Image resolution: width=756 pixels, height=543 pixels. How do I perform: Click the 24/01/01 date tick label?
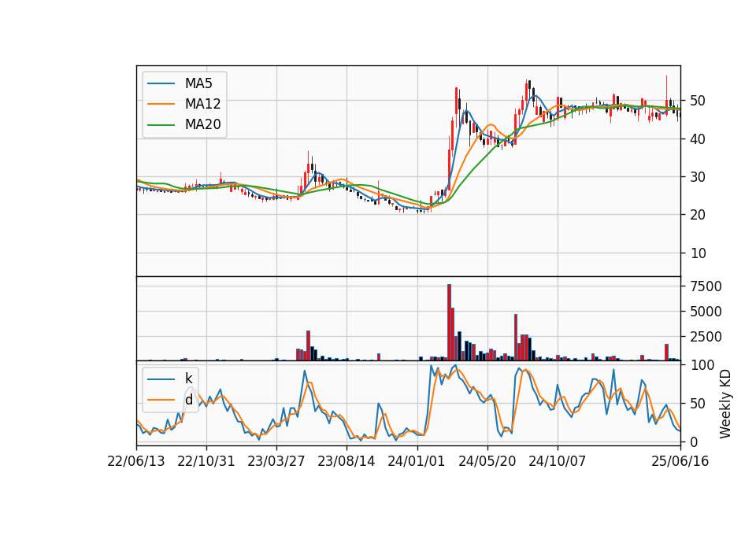tap(417, 461)
